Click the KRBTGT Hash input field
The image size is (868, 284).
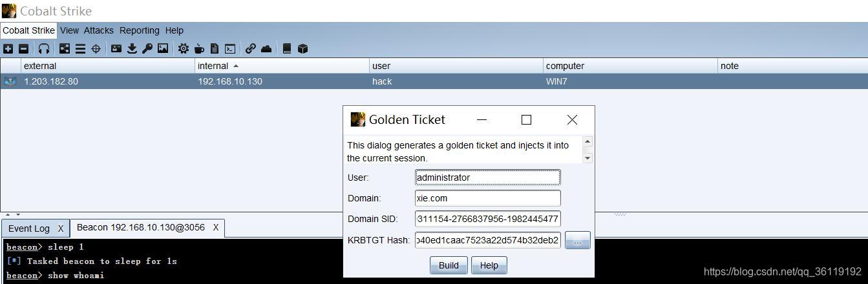tap(488, 240)
